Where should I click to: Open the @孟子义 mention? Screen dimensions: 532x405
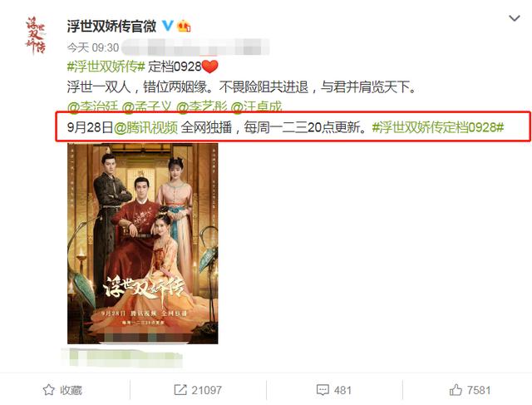coord(146,107)
